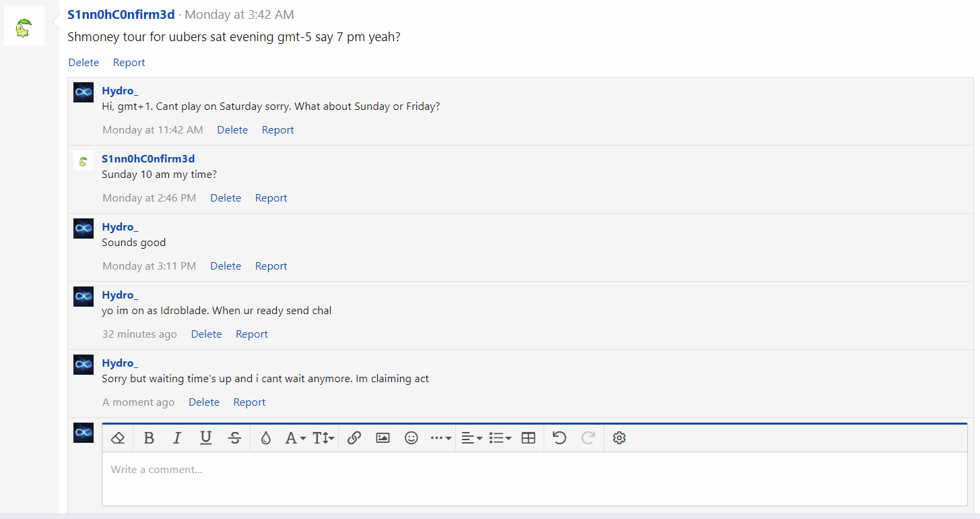Expand the font family dropdown
Screen dimensions: 980x519
tap(295, 438)
